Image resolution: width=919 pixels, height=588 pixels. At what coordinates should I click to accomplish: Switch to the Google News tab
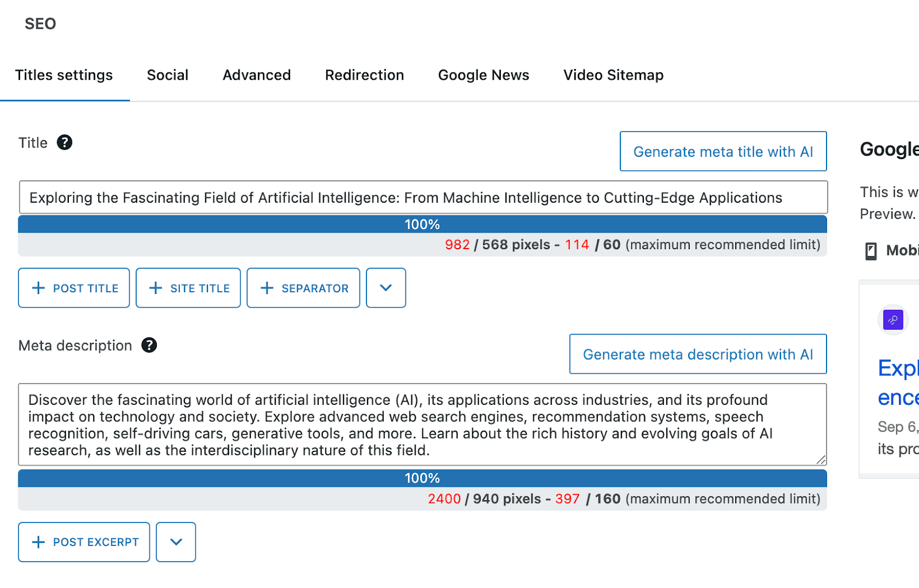[x=483, y=75]
